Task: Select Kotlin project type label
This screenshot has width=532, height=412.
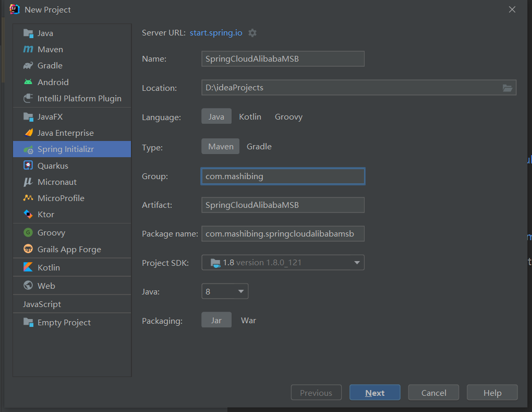Action: [x=49, y=267]
